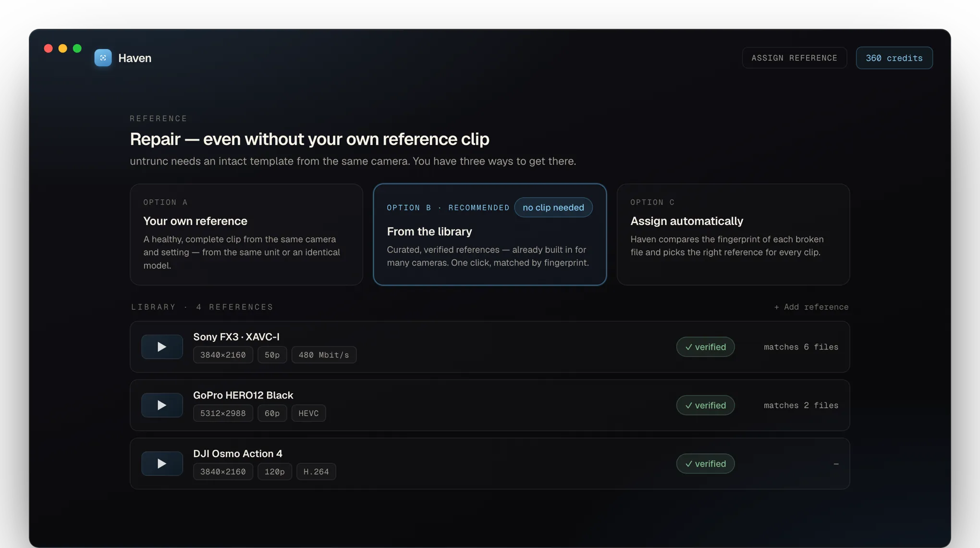Viewport: 980px width, 548px height.
Task: Play the Sony FX3 reference clip
Action: point(162,347)
